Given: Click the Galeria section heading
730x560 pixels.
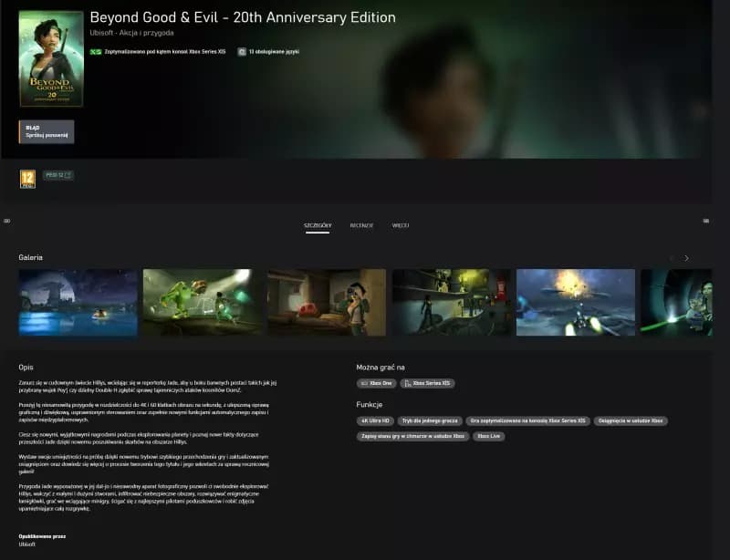Looking at the screenshot, I should (x=31, y=257).
